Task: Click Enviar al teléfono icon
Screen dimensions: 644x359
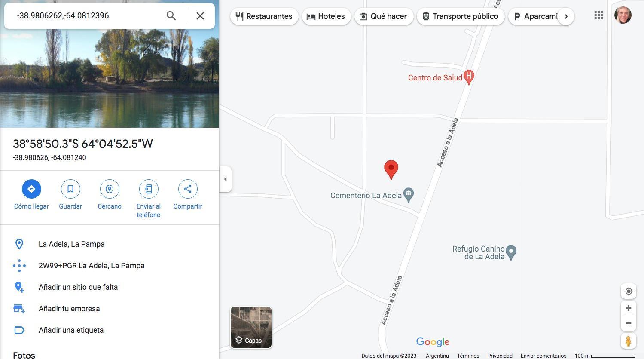Action: (x=149, y=189)
